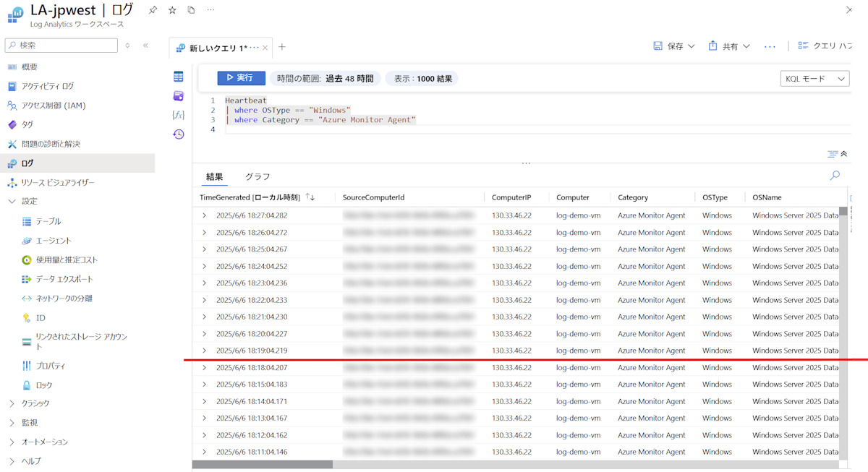Open the 保存 dropdown

click(674, 46)
